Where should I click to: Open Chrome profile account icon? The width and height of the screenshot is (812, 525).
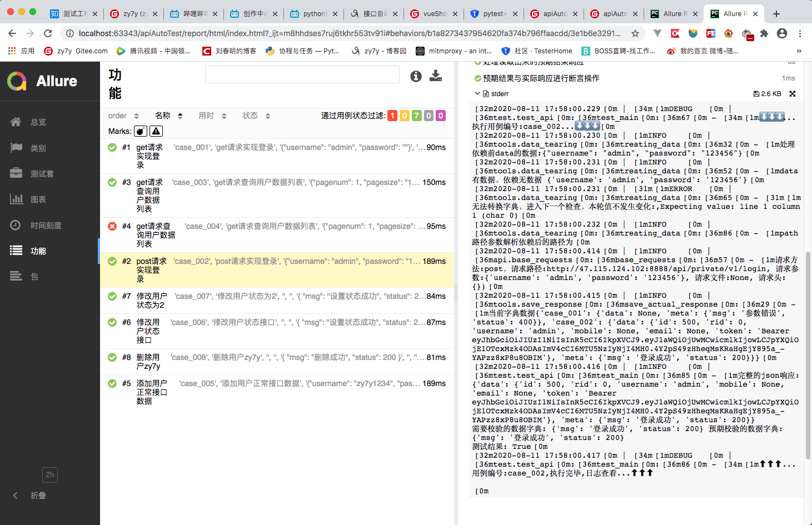pos(782,33)
